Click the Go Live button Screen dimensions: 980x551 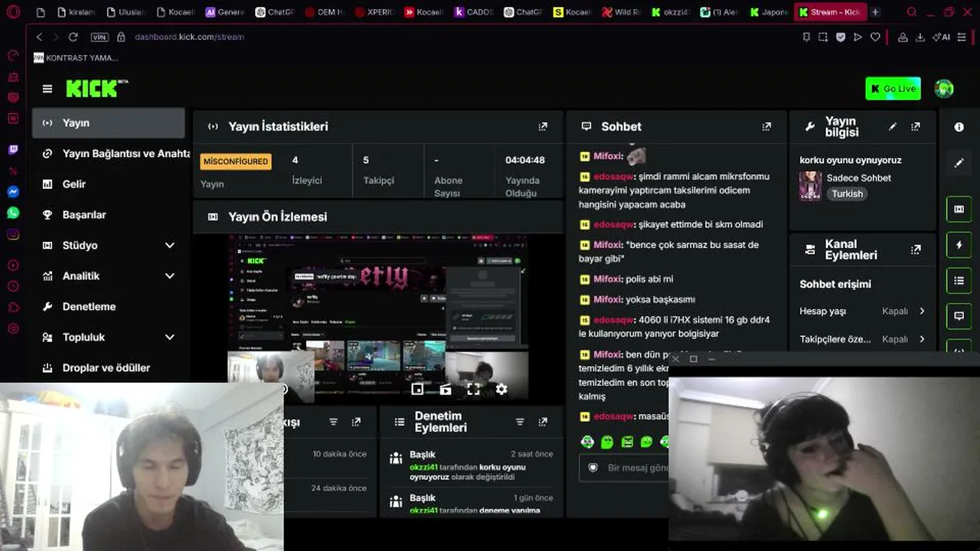point(893,89)
